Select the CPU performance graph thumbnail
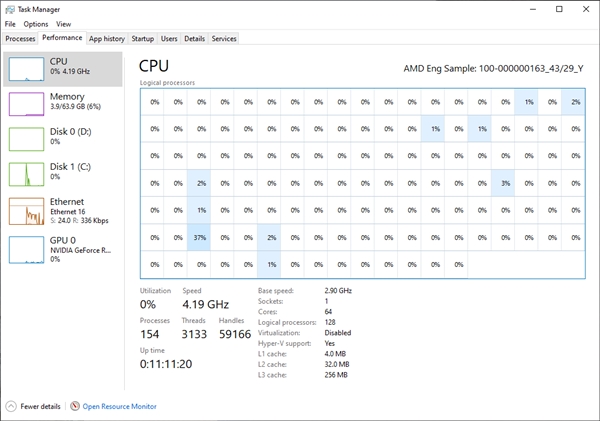The width and height of the screenshot is (600, 421). [x=26, y=67]
